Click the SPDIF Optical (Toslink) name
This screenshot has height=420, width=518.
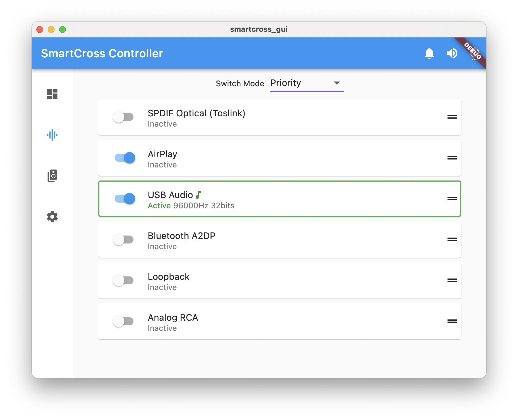click(x=197, y=113)
